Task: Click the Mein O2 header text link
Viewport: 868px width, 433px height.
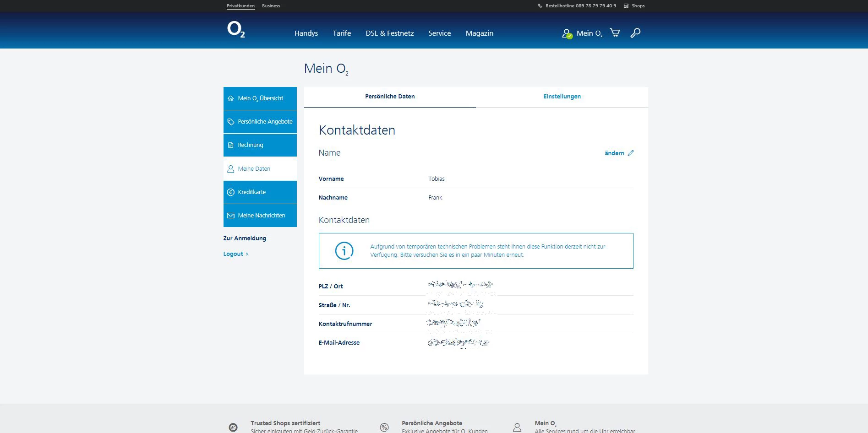Action: tap(590, 33)
